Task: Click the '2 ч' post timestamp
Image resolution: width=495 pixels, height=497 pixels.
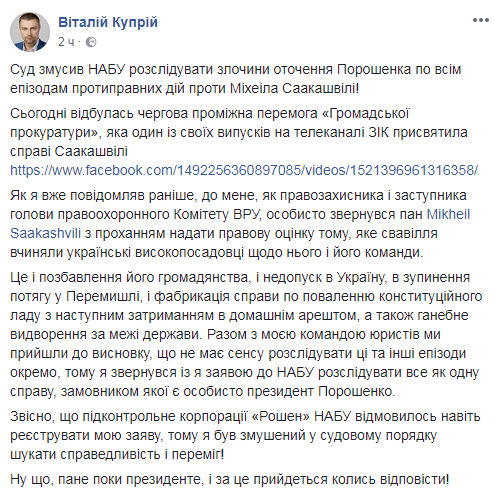Action: point(66,42)
